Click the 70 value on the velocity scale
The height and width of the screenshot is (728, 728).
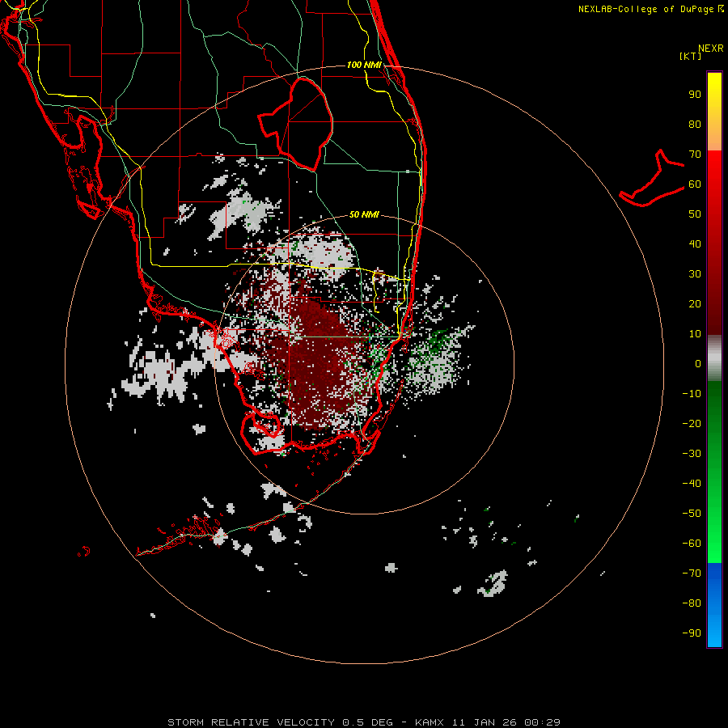[x=695, y=154]
